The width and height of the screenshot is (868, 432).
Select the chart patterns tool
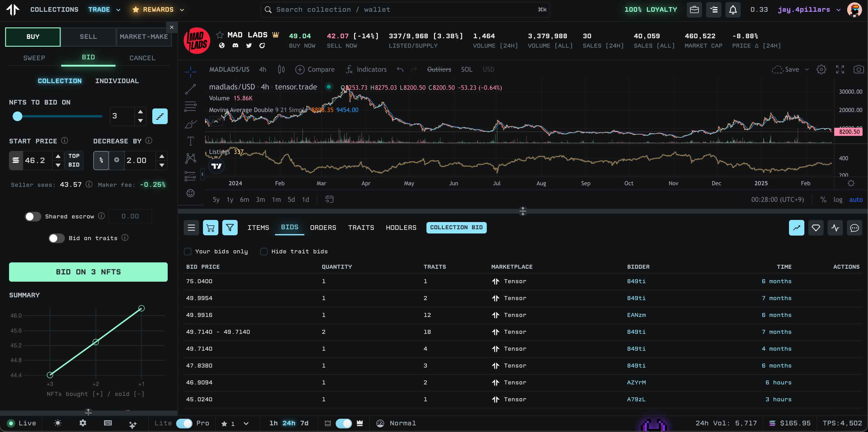[190, 158]
